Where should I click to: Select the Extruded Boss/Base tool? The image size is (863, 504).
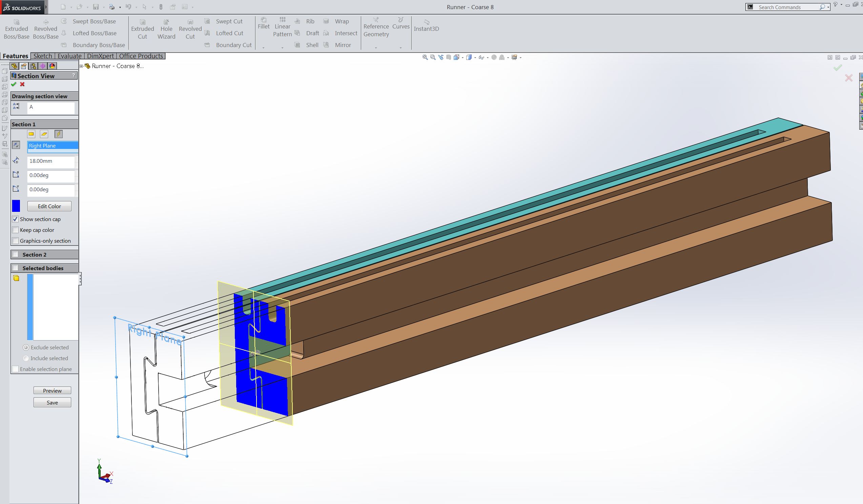(16, 29)
